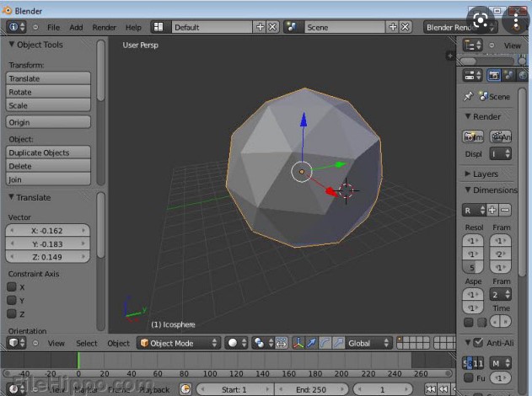The image size is (532, 396).
Task: Open the Object Mode dropdown
Action: click(179, 343)
